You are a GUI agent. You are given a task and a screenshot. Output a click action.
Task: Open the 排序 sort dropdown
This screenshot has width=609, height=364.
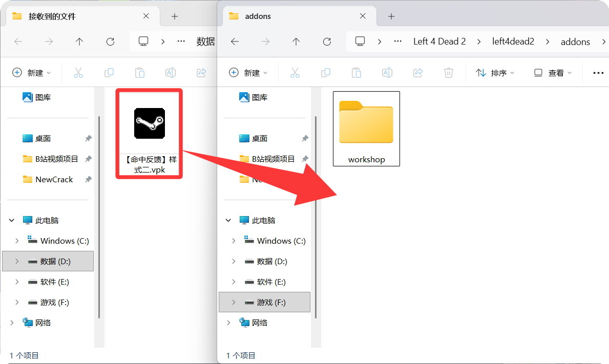point(495,73)
